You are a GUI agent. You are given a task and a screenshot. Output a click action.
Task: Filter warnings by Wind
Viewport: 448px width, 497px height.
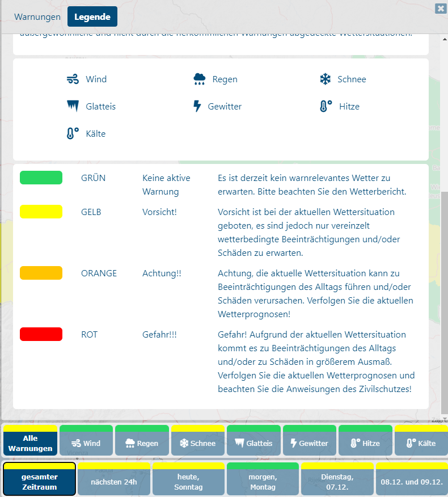click(86, 440)
